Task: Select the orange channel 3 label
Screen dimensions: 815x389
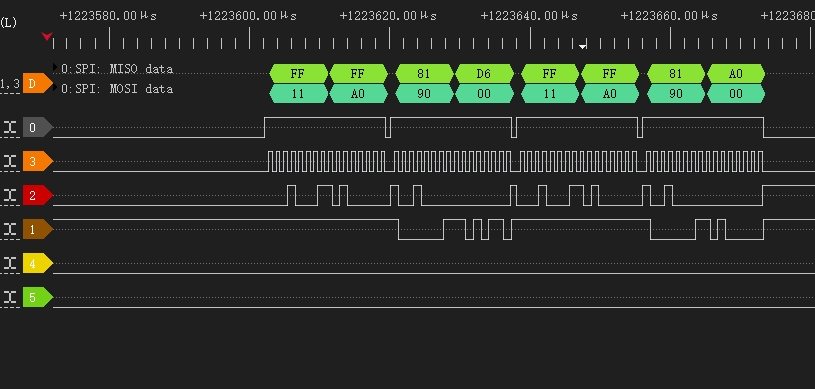Action: 37,161
